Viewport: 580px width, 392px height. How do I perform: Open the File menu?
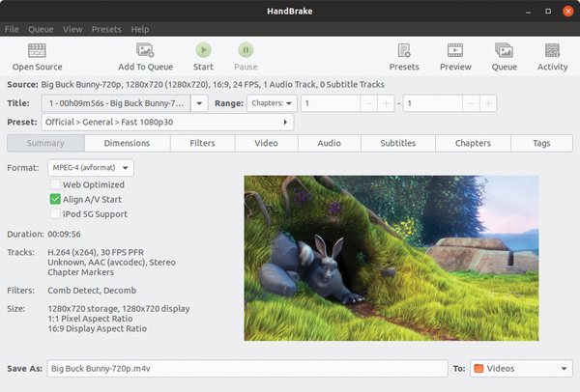click(12, 29)
